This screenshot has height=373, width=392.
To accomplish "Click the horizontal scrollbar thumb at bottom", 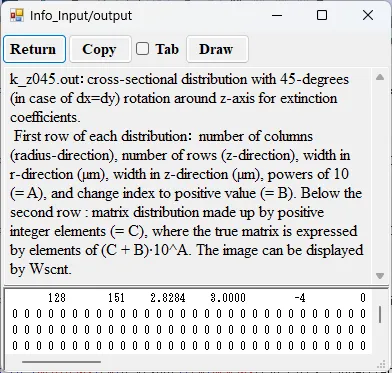I will (x=61, y=362).
